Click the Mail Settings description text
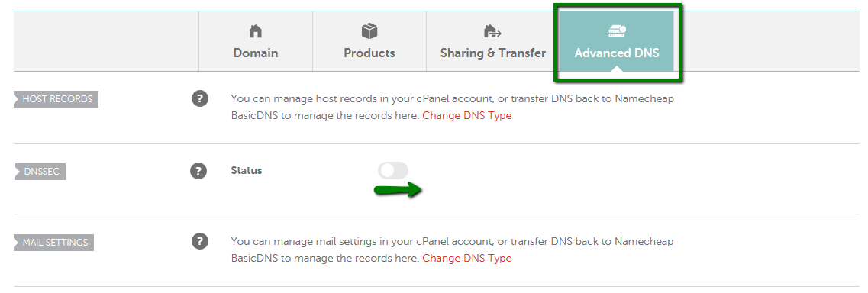Viewport: 868px width, 293px height. point(452,250)
